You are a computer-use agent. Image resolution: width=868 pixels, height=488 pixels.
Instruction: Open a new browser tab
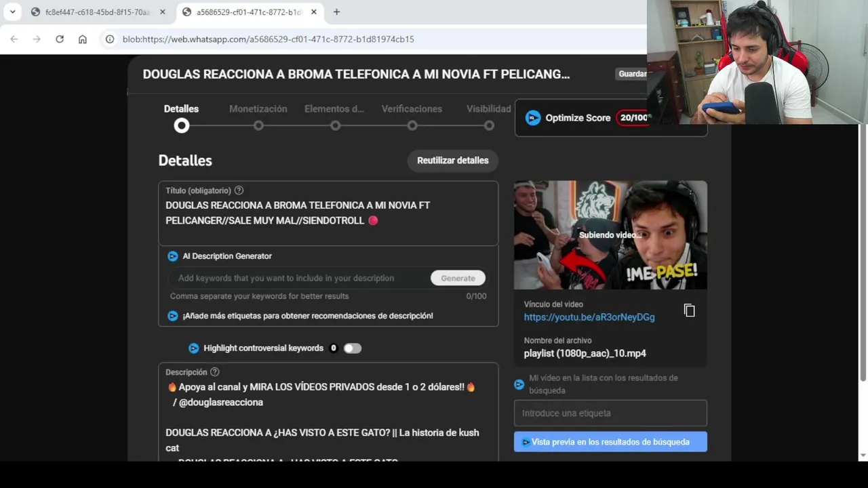point(336,12)
